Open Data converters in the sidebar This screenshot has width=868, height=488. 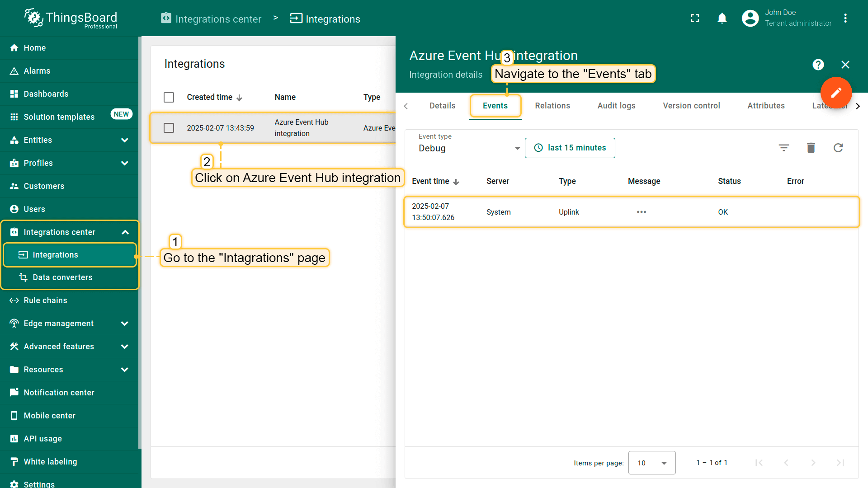click(x=62, y=277)
